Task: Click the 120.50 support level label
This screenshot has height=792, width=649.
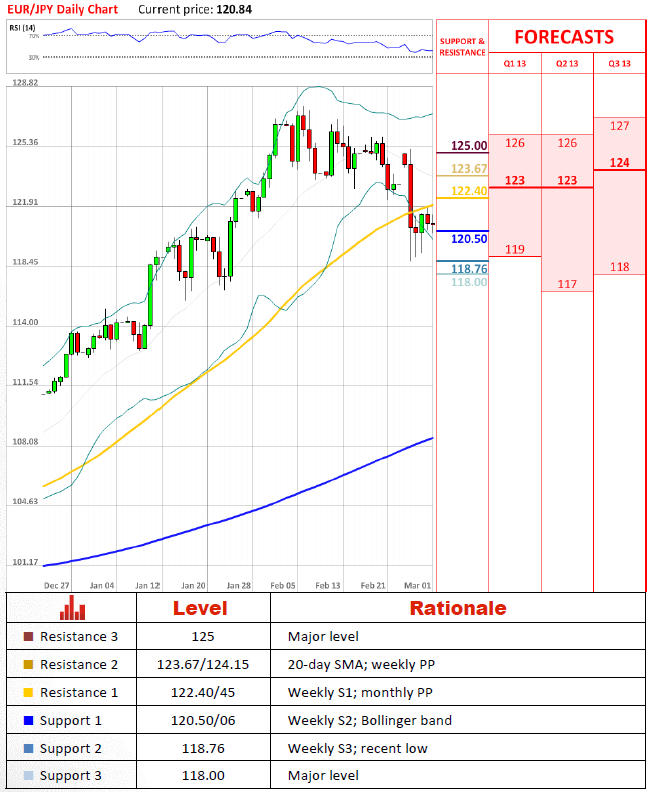Action: point(469,238)
